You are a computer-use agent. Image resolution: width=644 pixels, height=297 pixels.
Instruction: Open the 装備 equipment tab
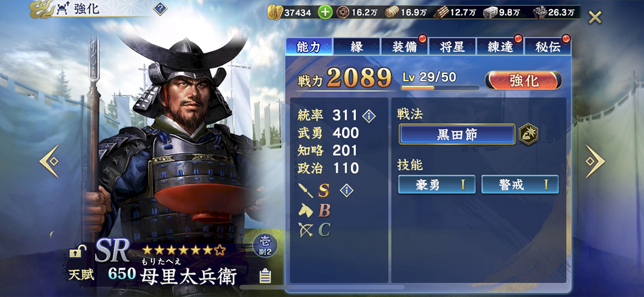[x=405, y=47]
